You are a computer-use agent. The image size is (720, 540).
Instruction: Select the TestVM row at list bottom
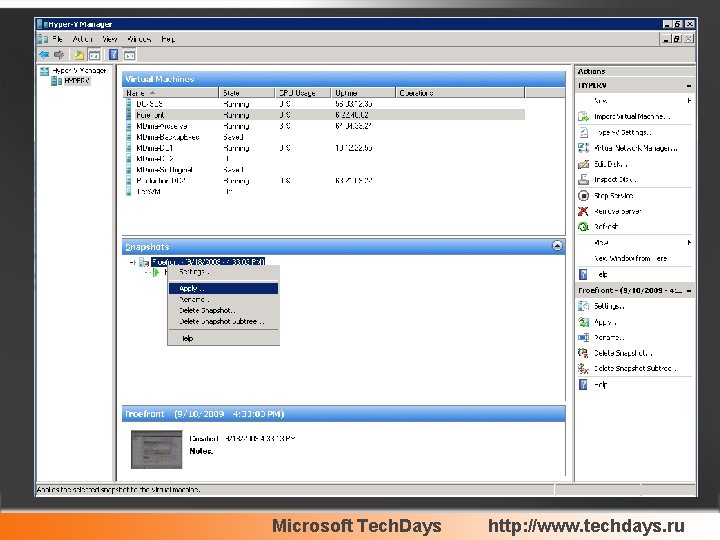(x=324, y=191)
